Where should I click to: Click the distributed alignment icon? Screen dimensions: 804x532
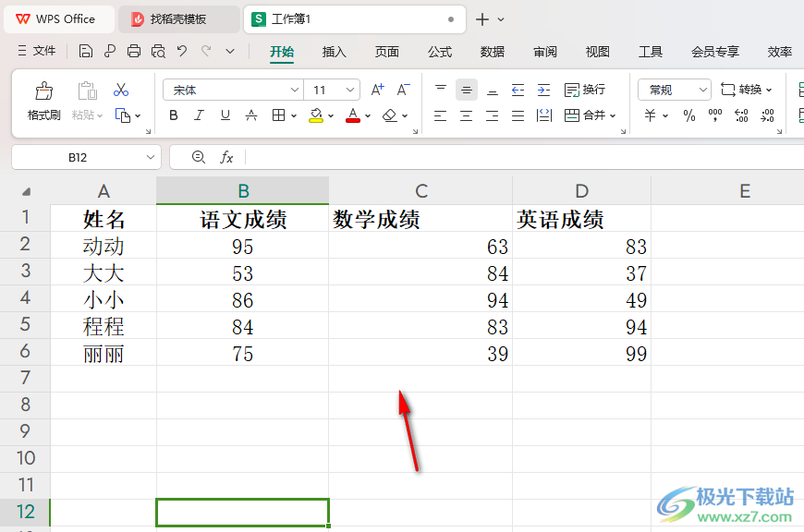pyautogui.click(x=544, y=115)
